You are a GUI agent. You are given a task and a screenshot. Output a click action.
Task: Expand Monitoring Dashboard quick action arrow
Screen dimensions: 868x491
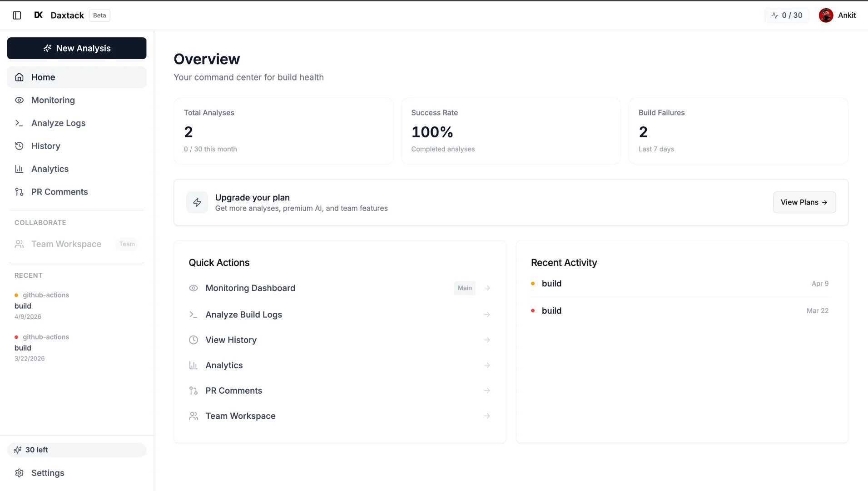[x=487, y=288]
